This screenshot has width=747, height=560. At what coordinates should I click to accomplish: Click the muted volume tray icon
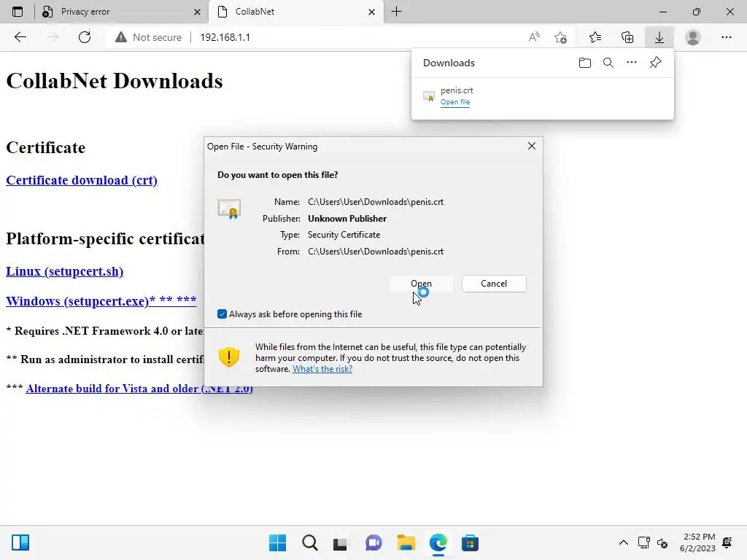click(662, 542)
